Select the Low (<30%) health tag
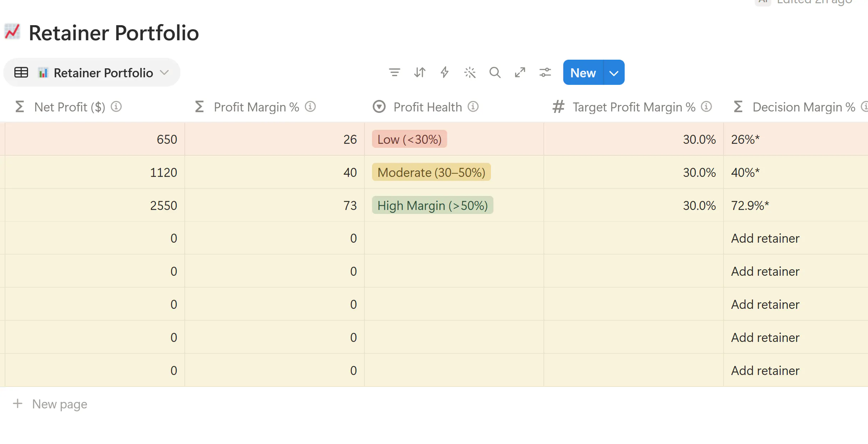The width and height of the screenshot is (868, 444). coord(409,139)
